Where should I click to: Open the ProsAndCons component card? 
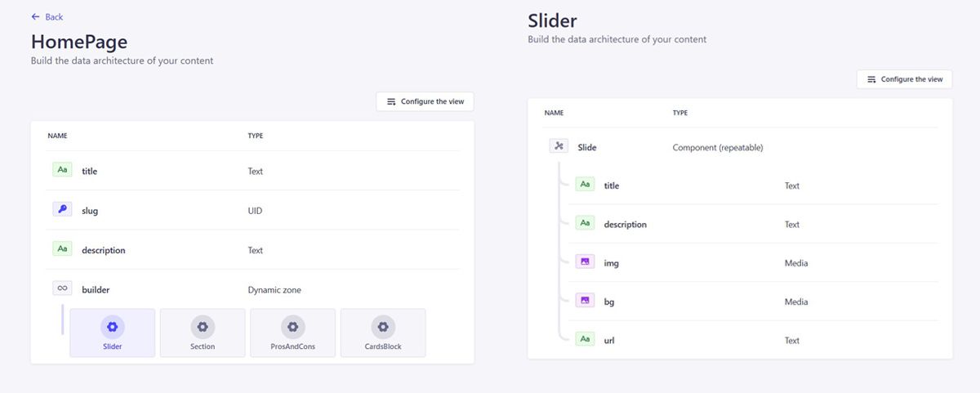pyautogui.click(x=292, y=333)
